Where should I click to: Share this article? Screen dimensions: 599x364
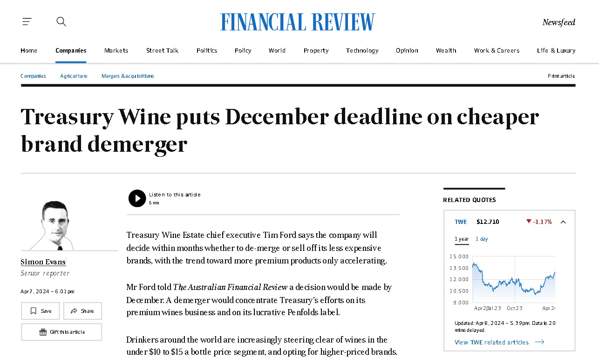coord(82,311)
